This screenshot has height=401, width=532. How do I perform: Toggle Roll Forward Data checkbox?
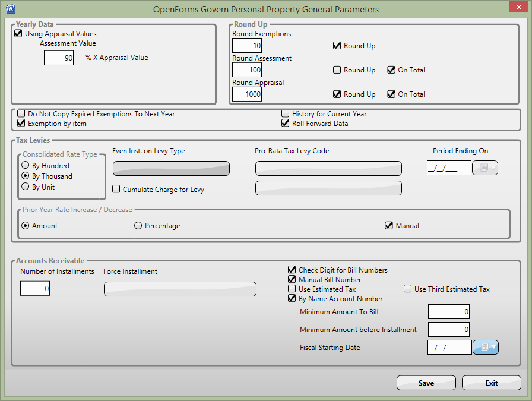click(x=286, y=124)
